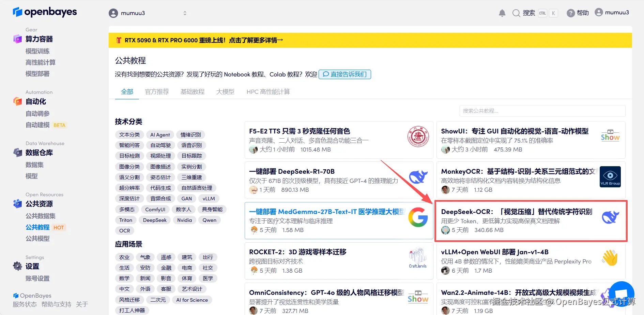Screen dimensions: 644x315
Task: Switch to the 官方推荐 tab
Action: [x=157, y=91]
